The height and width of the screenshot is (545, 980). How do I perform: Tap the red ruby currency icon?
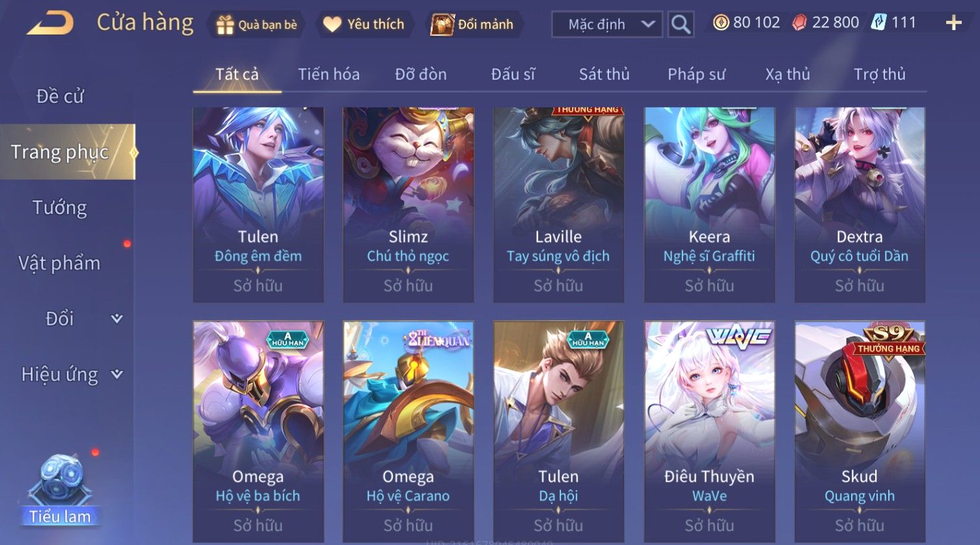point(800,23)
